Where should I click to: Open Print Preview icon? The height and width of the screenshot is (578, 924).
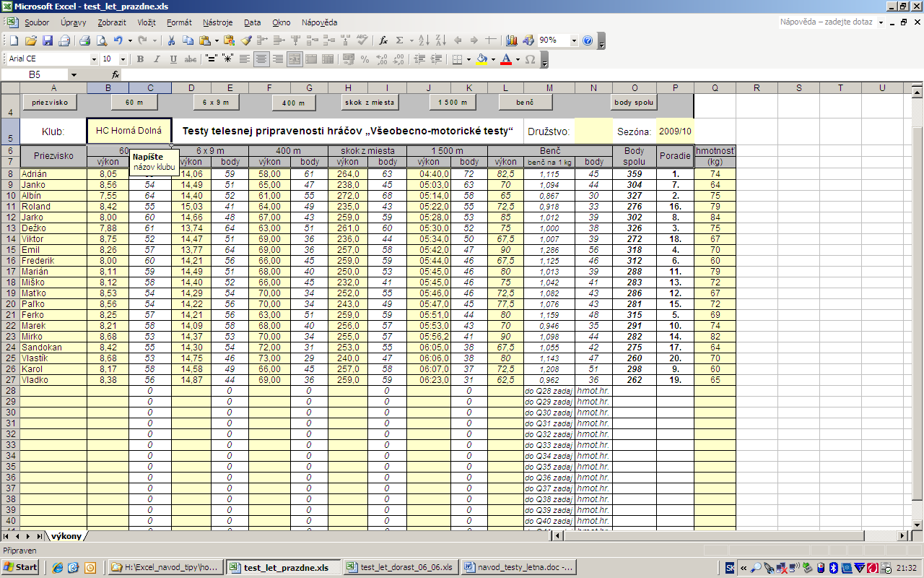[100, 40]
